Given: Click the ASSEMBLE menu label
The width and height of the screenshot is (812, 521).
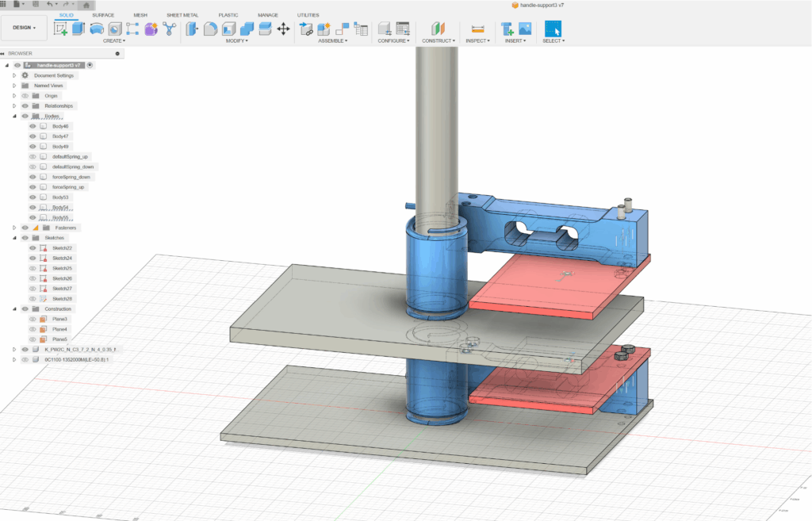Looking at the screenshot, I should [x=332, y=40].
